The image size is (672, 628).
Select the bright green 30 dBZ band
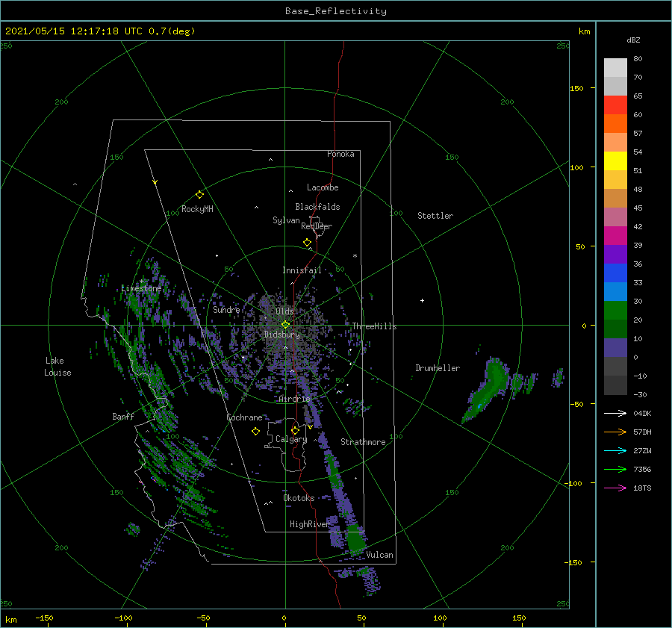tap(615, 310)
